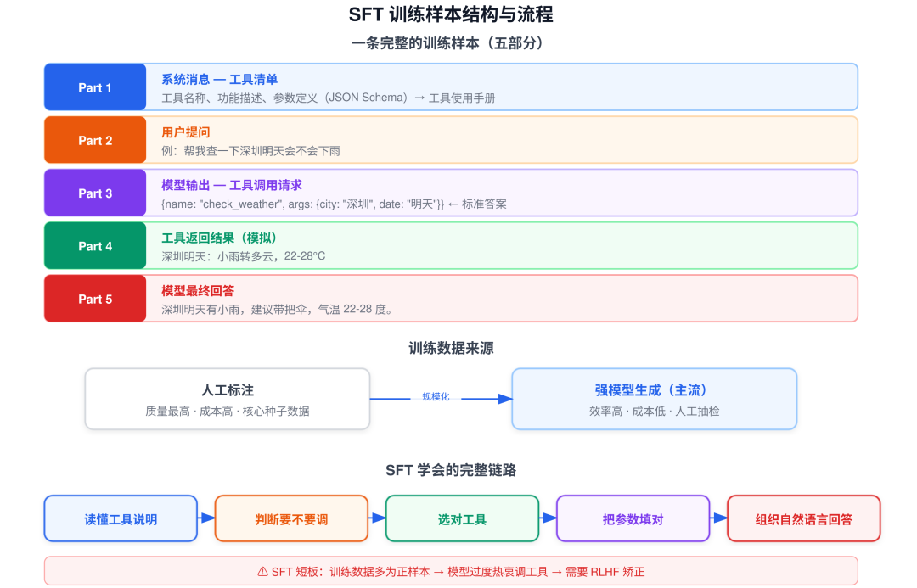Click the 强模型生成（主流）box

pos(655,399)
